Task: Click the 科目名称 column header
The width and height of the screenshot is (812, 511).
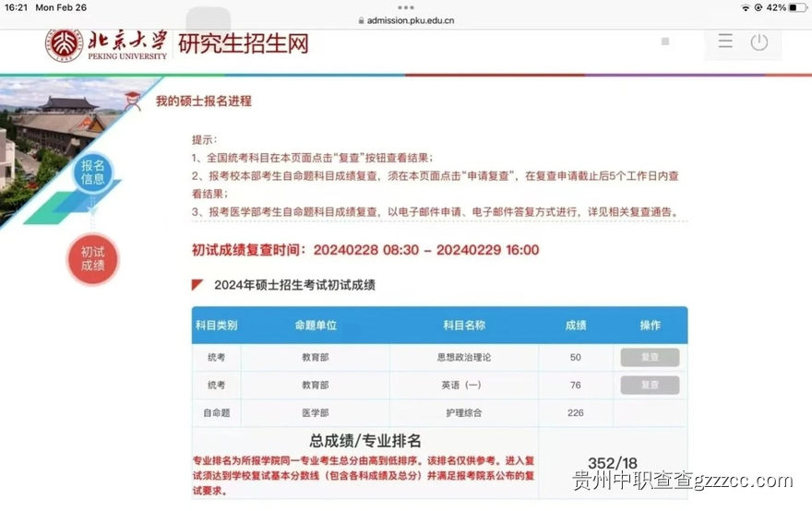Action: pyautogui.click(x=464, y=325)
